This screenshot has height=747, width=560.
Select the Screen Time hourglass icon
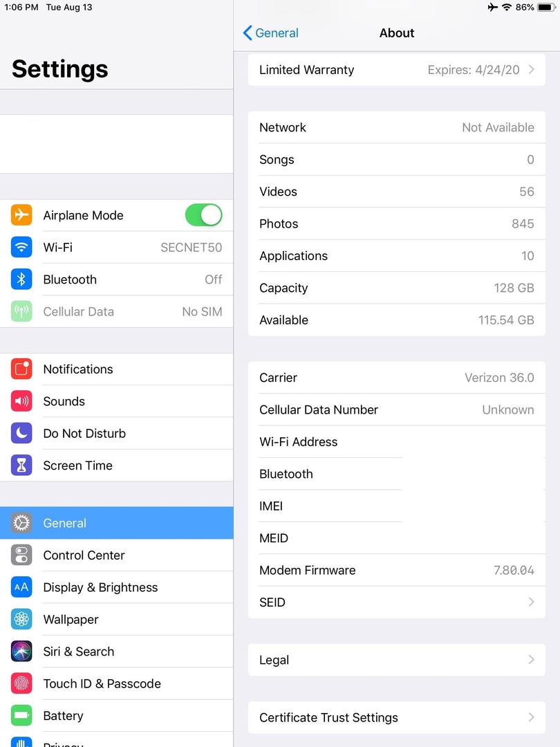tap(21, 465)
